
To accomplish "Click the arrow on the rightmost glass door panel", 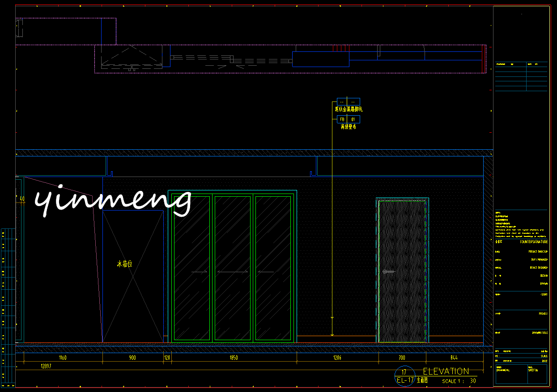I will tap(266, 271).
